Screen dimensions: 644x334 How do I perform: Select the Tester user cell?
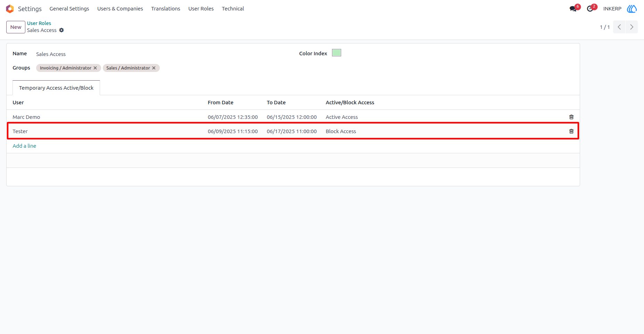pyautogui.click(x=20, y=131)
